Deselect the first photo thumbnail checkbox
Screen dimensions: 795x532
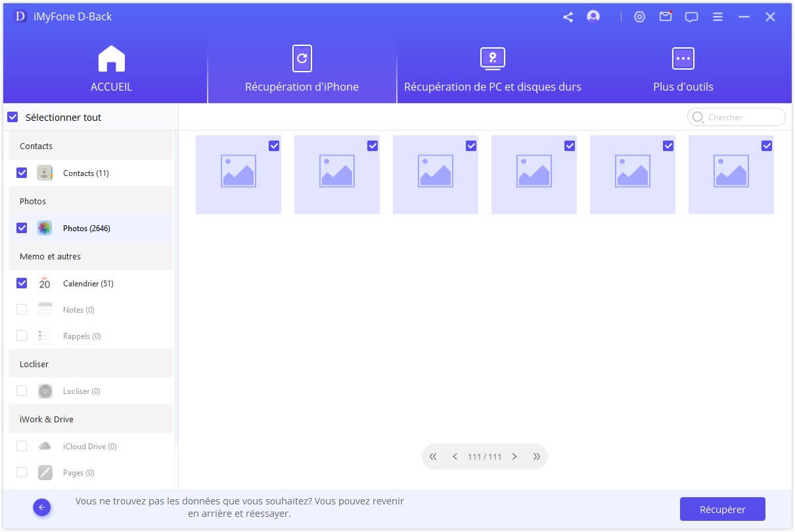274,146
